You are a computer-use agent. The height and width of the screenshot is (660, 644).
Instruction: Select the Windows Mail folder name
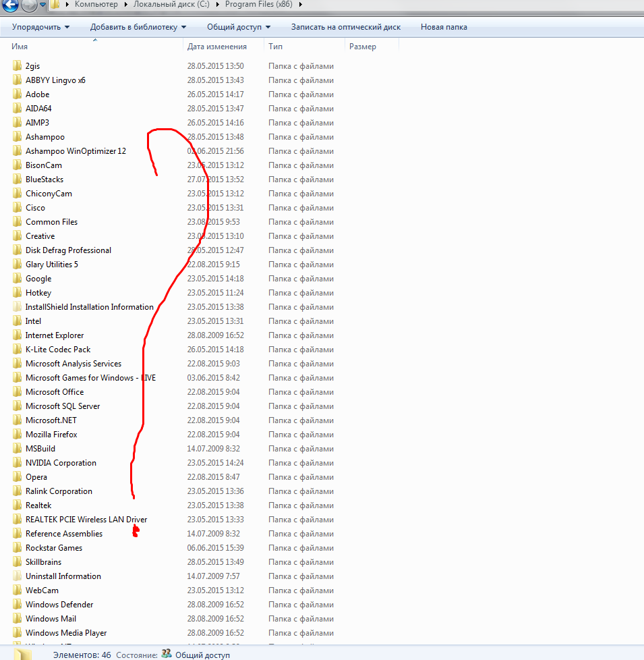tap(51, 619)
